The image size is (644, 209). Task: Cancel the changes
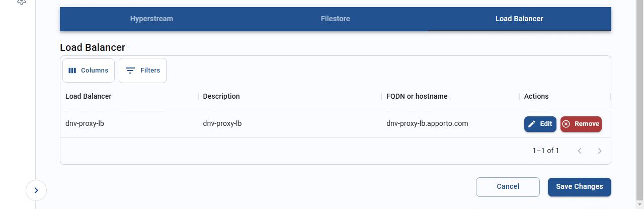coord(508,187)
